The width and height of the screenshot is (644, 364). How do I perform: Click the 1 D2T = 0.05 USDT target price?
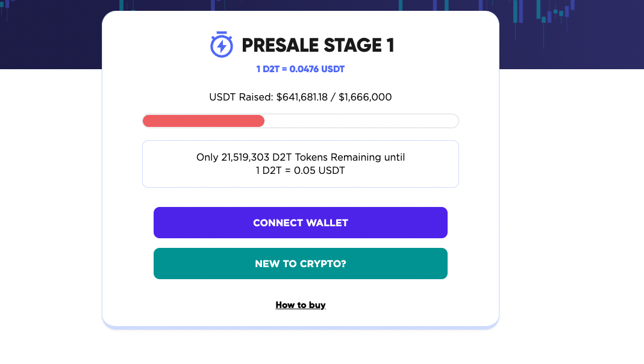301,170
